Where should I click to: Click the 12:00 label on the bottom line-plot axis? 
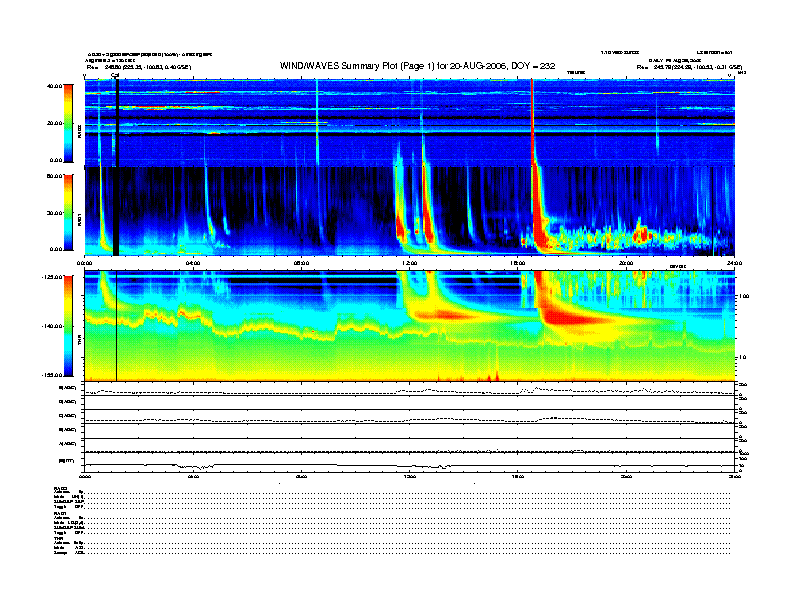tap(410, 476)
